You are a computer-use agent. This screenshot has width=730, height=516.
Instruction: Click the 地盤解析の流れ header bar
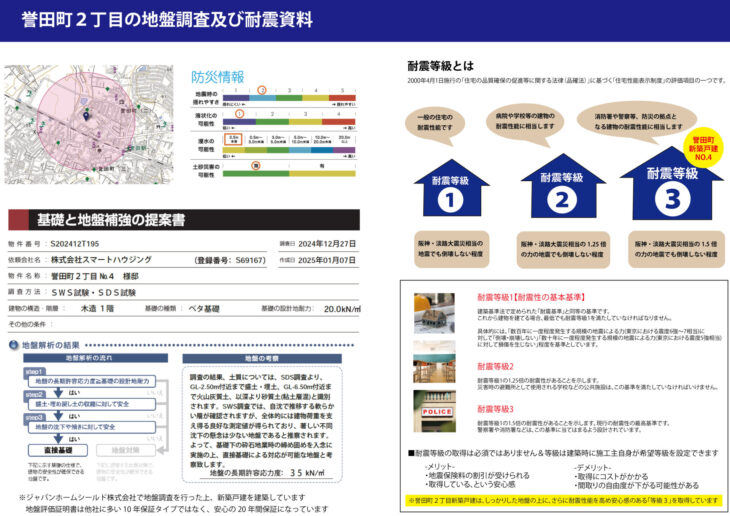coord(95,358)
